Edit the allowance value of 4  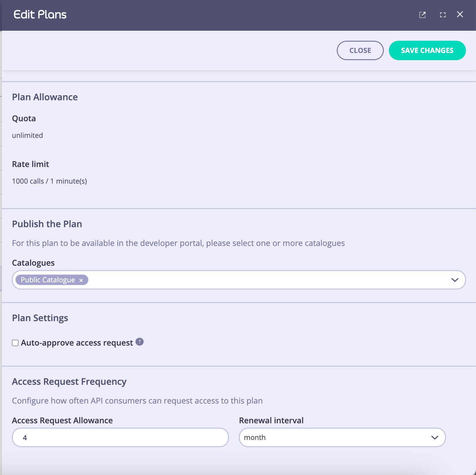(25, 437)
